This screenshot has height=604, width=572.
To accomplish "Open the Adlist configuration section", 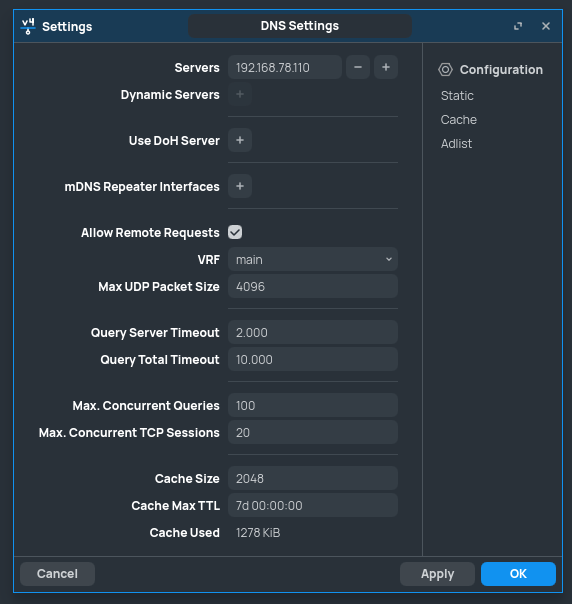I will pyautogui.click(x=456, y=144).
